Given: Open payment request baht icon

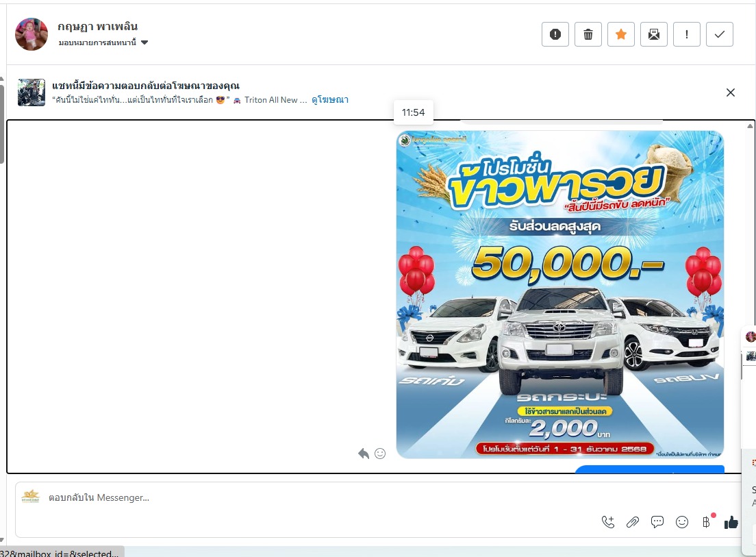Looking at the screenshot, I should [707, 522].
